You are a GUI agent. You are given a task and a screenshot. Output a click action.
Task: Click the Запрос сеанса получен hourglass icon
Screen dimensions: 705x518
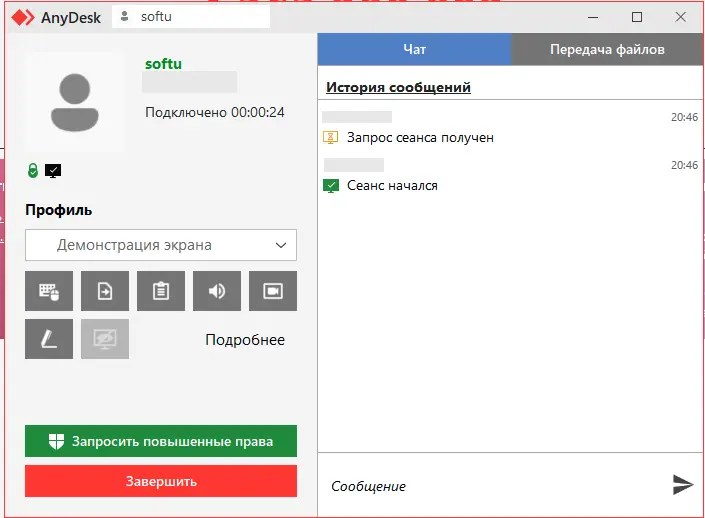pyautogui.click(x=330, y=137)
